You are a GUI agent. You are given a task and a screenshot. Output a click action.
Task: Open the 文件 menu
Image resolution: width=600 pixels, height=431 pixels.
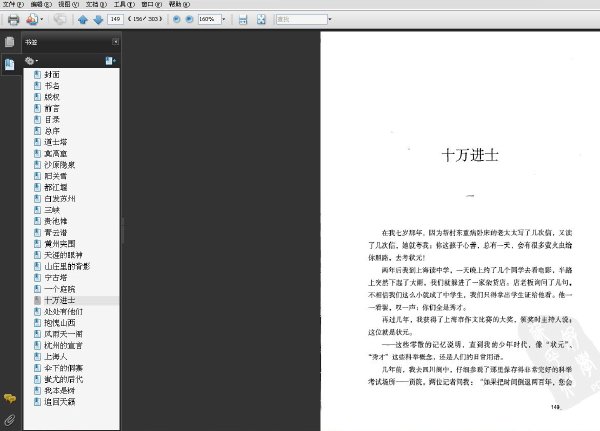pos(13,4)
